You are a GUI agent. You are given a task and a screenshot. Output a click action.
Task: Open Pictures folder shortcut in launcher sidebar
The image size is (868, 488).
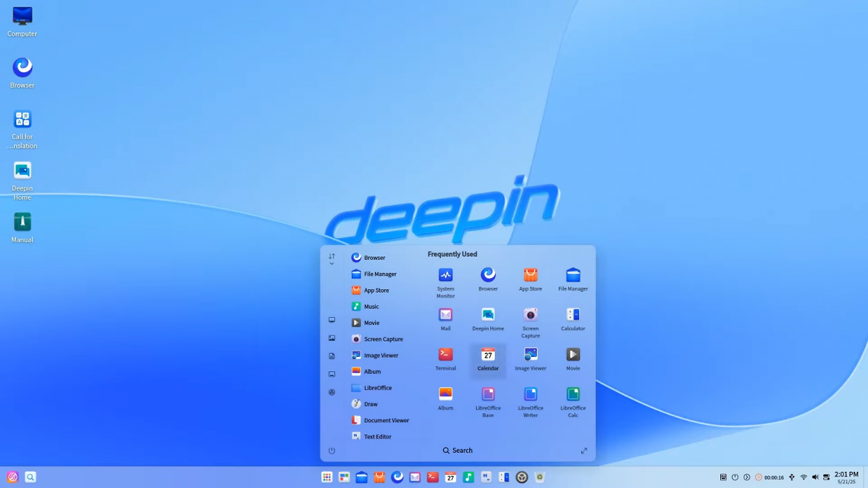click(332, 338)
